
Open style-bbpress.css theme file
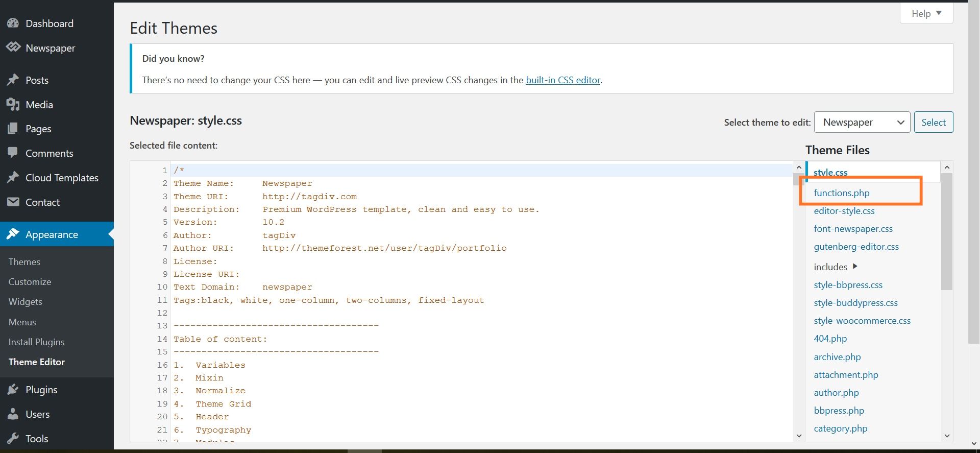coord(848,284)
